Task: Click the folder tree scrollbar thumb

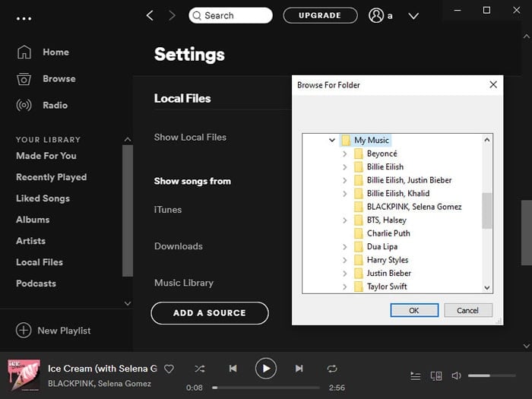Action: [x=487, y=211]
